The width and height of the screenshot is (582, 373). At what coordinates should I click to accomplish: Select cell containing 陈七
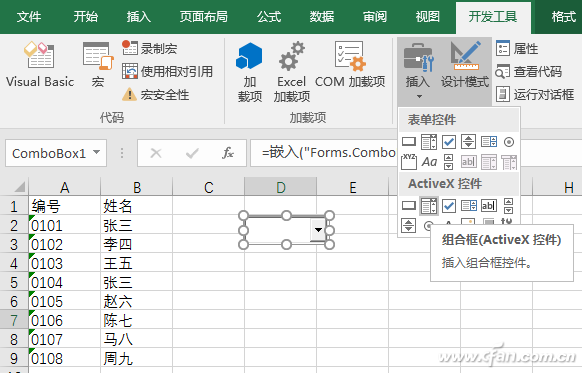point(137,320)
